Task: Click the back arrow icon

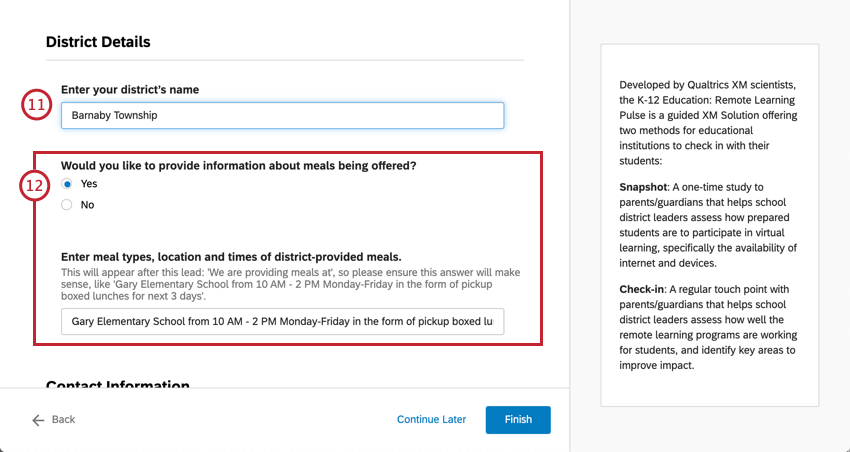Action: [x=38, y=420]
